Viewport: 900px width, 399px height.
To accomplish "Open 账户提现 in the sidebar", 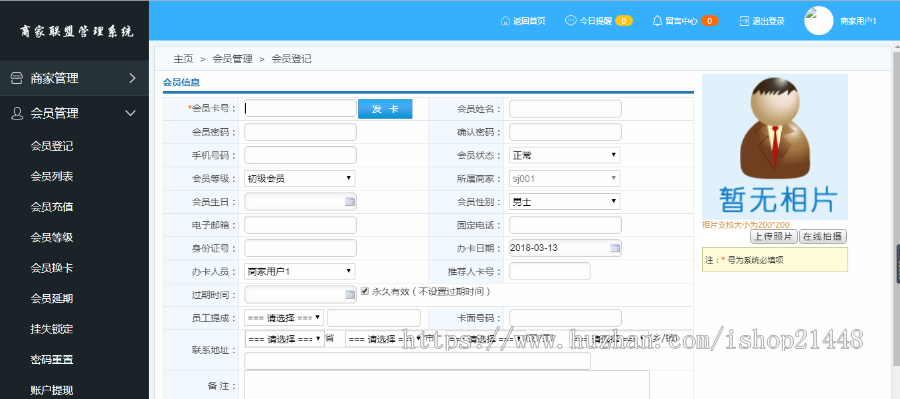I will (52, 390).
